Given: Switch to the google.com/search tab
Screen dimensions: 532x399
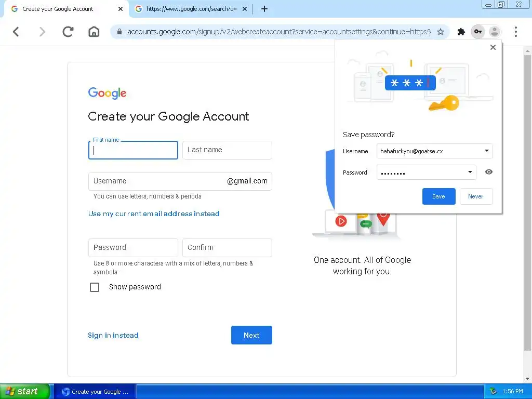Looking at the screenshot, I should 191,9.
